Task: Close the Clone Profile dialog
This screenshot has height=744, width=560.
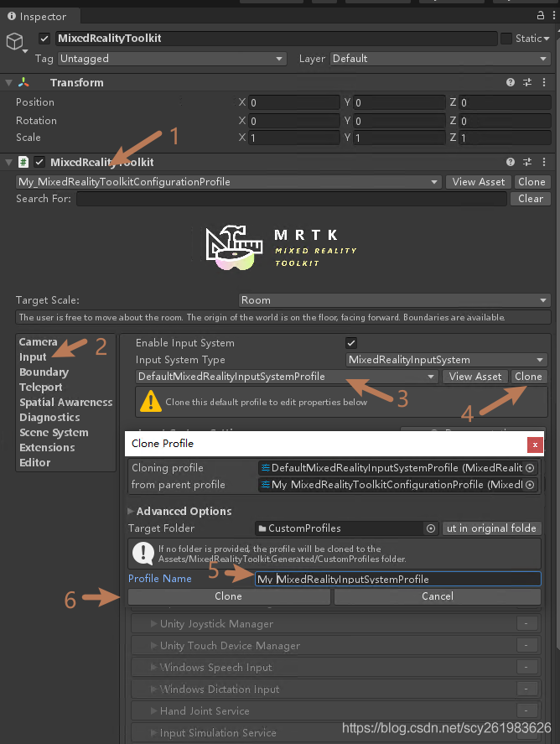Action: point(535,445)
